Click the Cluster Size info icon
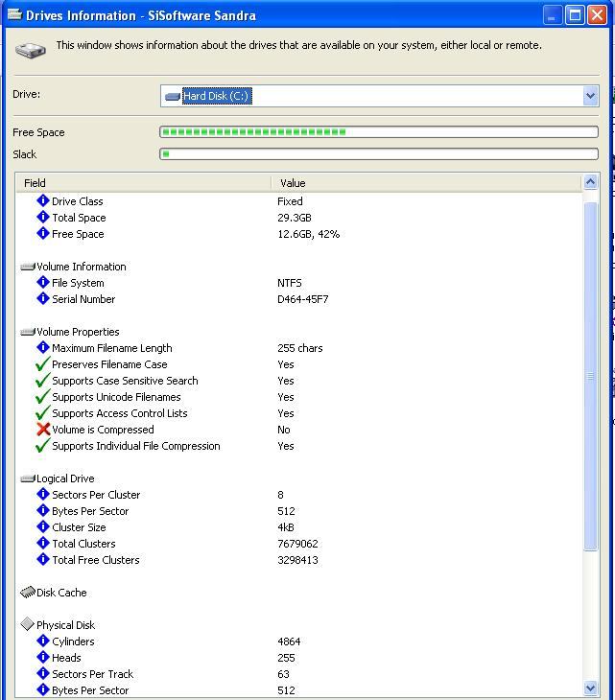This screenshot has height=700, width=615. point(43,526)
